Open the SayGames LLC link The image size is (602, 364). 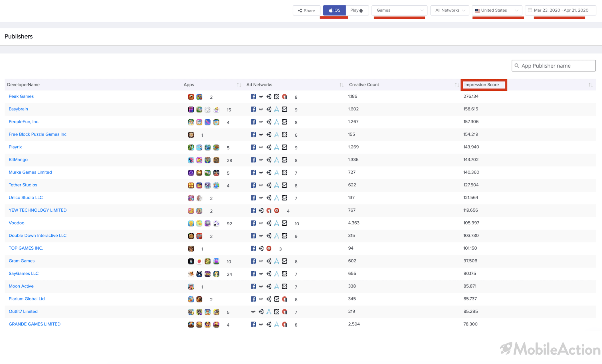click(x=23, y=273)
